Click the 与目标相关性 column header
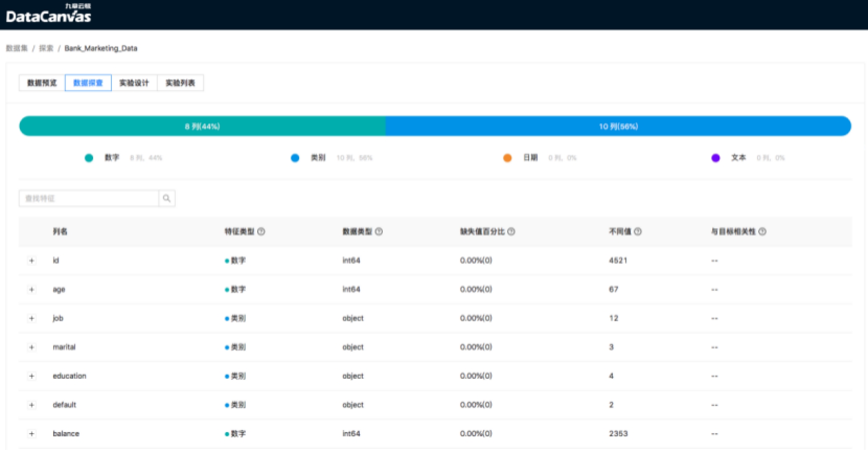This screenshot has height=452, width=868. click(733, 231)
